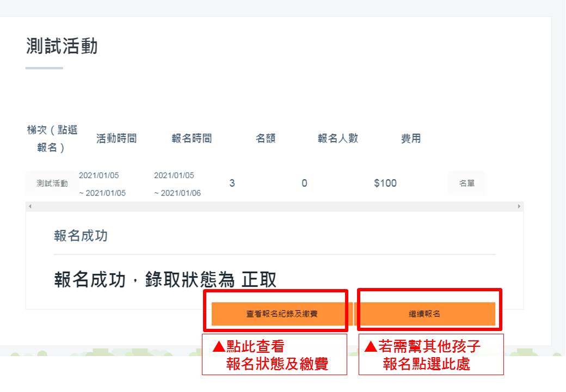Click the 報名時間 column header
Screen dimensions: 566x392
point(192,138)
